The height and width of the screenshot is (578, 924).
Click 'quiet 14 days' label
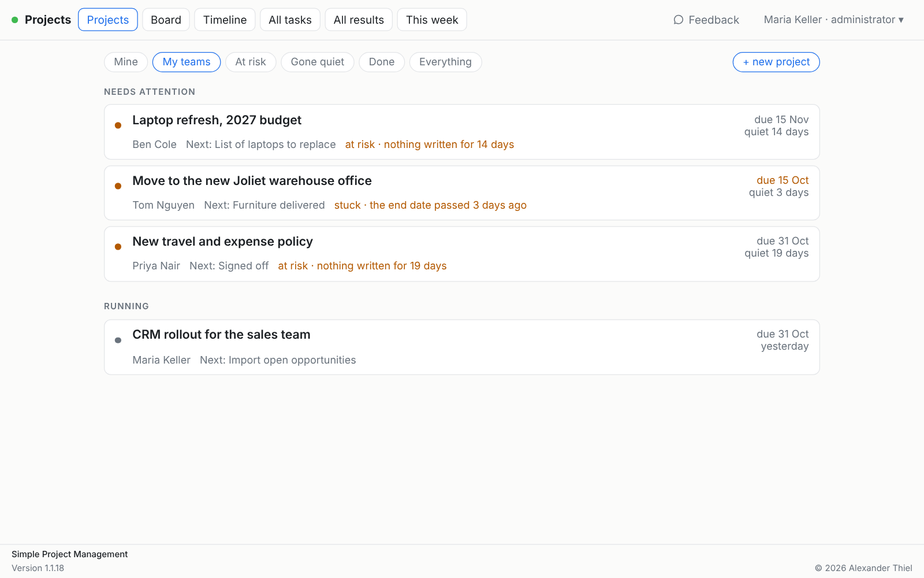click(776, 132)
